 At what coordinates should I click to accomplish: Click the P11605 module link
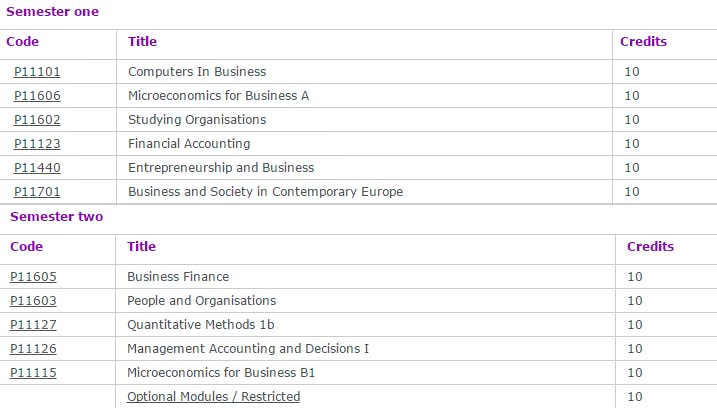click(x=33, y=277)
